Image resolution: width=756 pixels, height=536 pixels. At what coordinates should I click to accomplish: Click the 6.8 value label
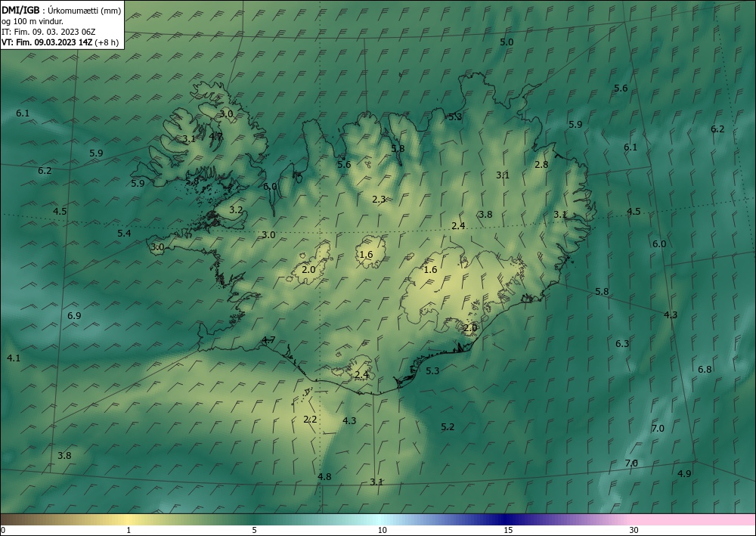tap(705, 370)
